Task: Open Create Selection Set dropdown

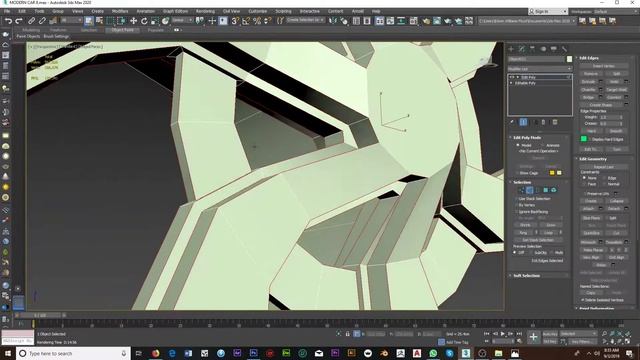Action: 306,20
